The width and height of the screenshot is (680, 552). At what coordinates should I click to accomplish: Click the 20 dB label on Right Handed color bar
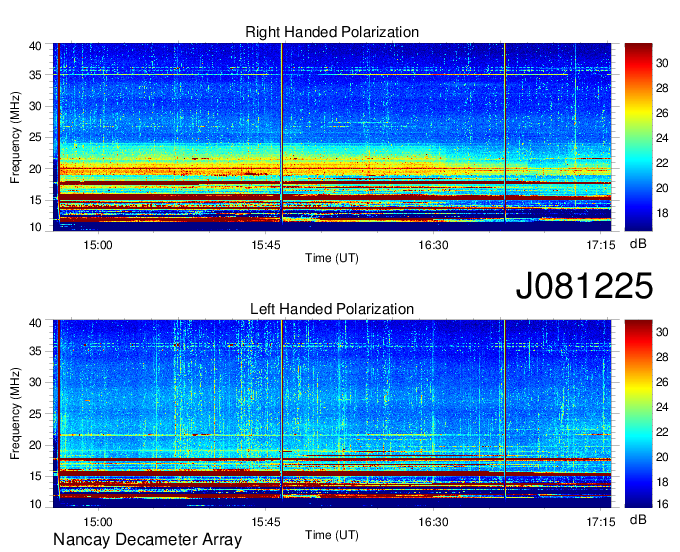pos(662,188)
